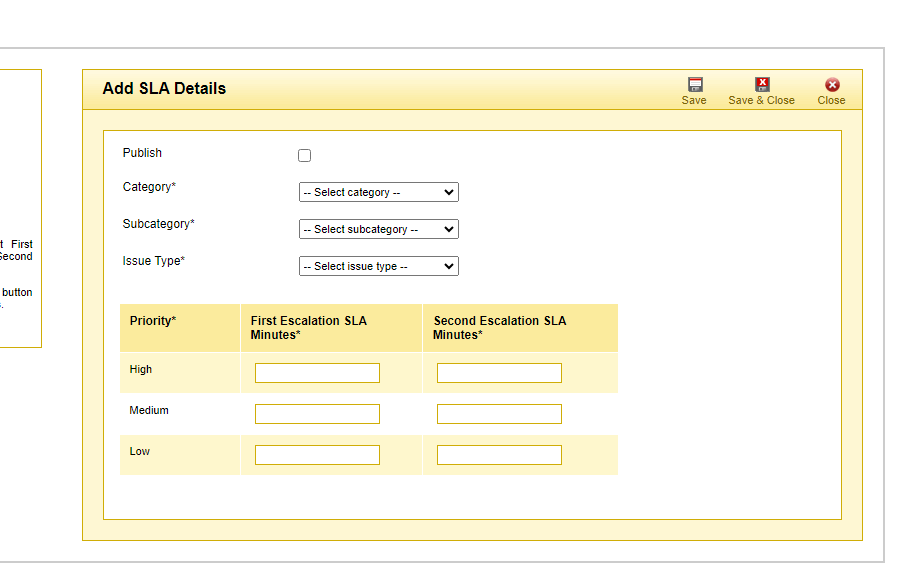Viewport: 910px width, 571px height.
Task: Click the red Close icon
Action: 831,85
